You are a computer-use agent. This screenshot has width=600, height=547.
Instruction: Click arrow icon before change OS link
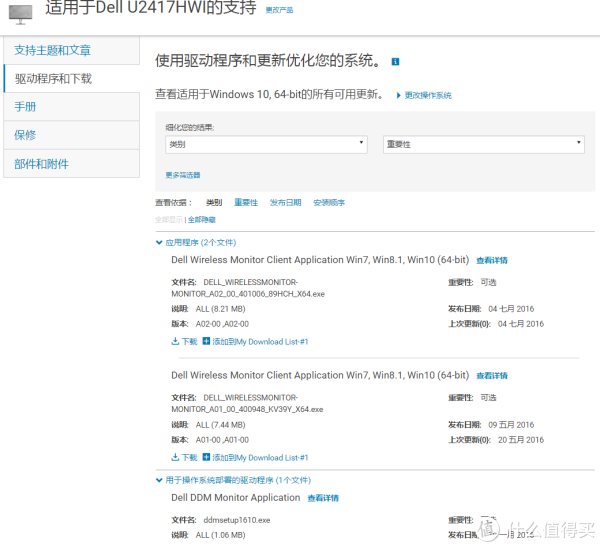398,95
